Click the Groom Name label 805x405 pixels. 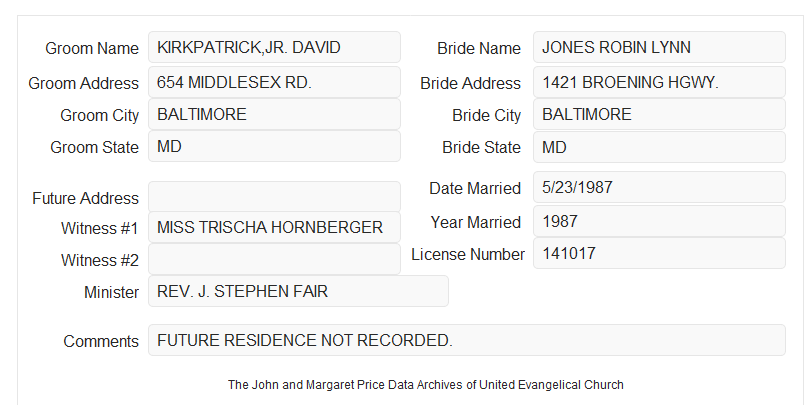click(x=92, y=48)
